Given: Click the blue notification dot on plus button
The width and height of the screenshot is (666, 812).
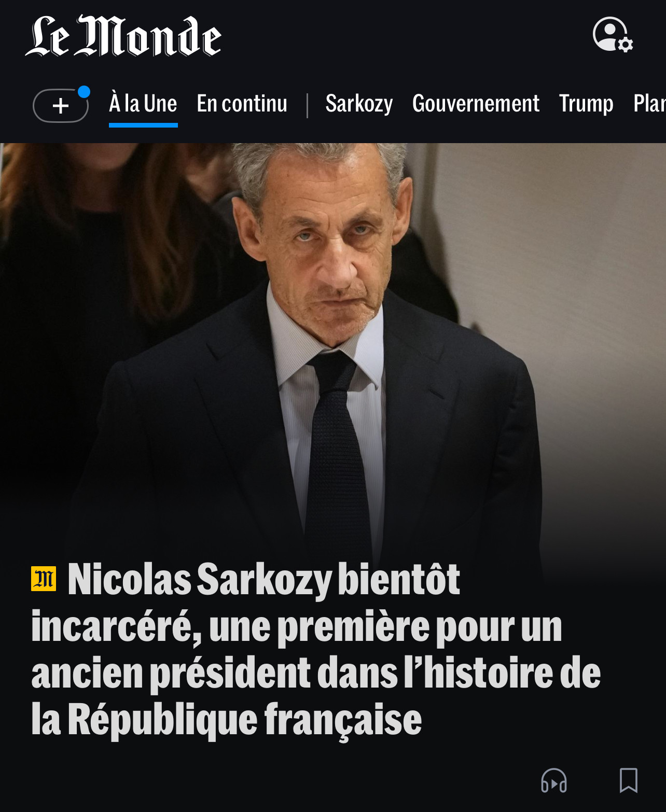Looking at the screenshot, I should point(84,92).
